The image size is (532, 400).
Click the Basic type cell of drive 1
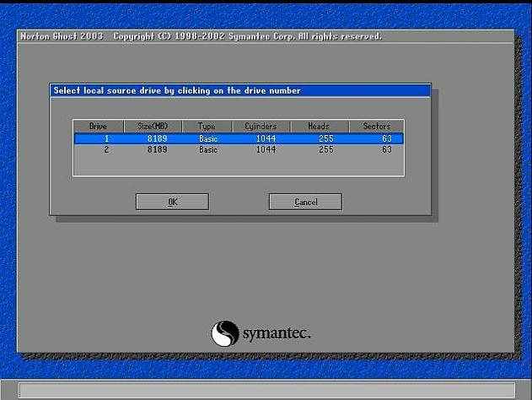tap(208, 138)
